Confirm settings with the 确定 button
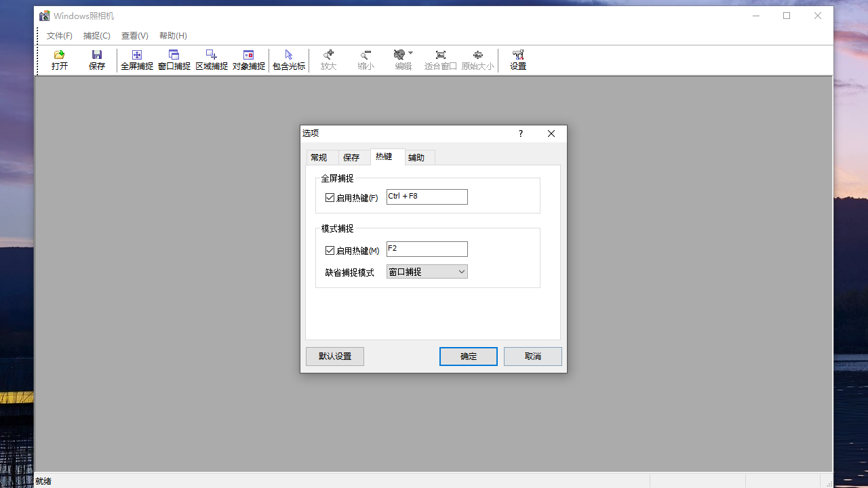Image resolution: width=868 pixels, height=488 pixels. 468,356
